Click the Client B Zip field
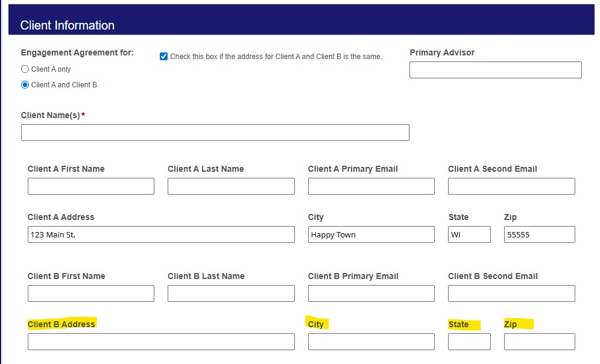Viewport: 600px width, 364px height. coord(540,342)
